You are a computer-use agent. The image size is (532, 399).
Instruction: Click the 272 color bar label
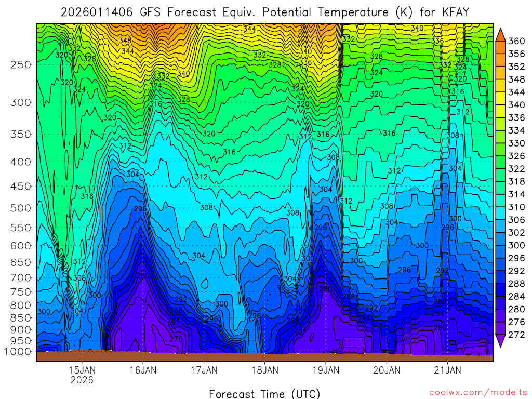(516, 335)
